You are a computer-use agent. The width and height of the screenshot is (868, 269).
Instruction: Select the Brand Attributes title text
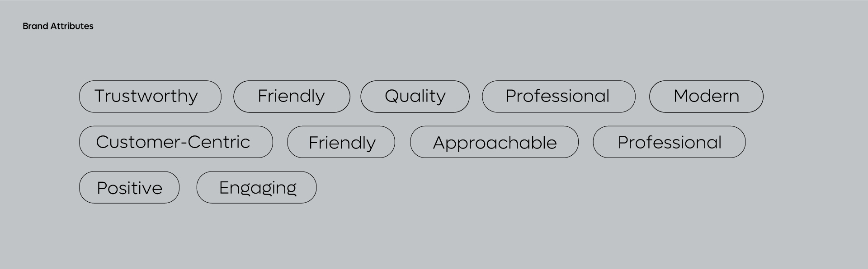tap(58, 26)
